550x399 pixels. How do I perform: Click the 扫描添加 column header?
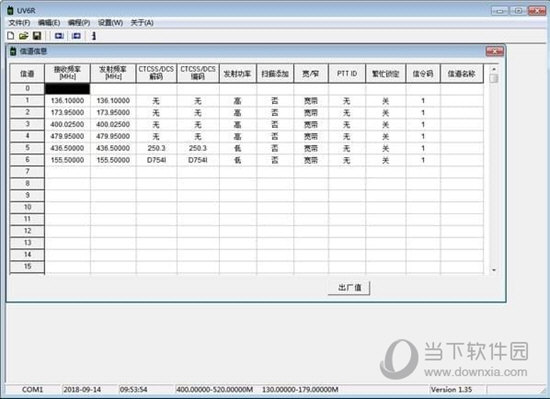click(x=275, y=74)
